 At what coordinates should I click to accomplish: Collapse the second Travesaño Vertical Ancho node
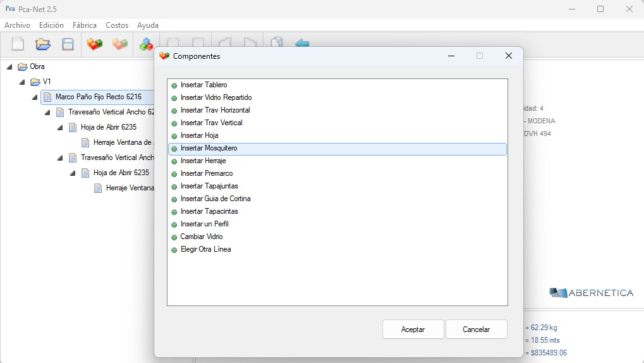click(x=60, y=158)
